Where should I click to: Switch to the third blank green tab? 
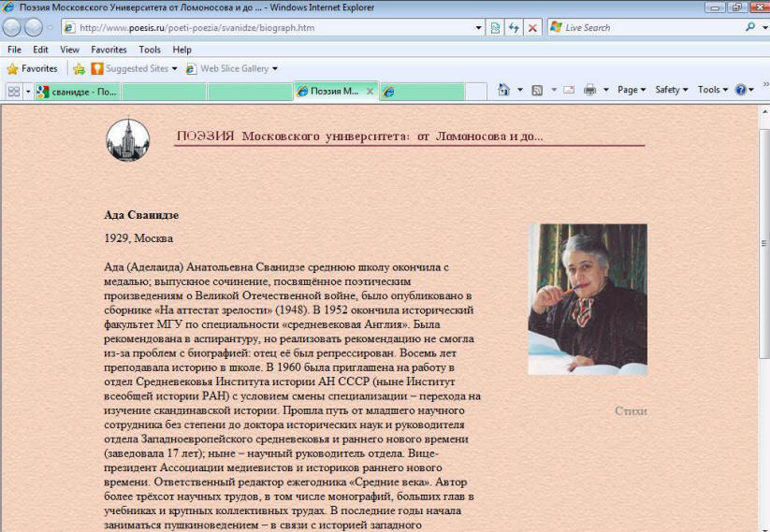[x=250, y=92]
